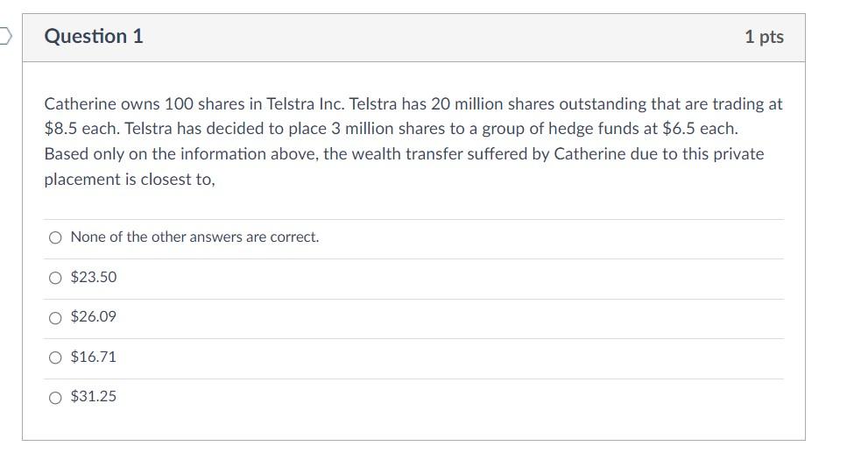Click the 'None of the other answers are correct.' label text
868x460 pixels.
pyautogui.click(x=194, y=237)
